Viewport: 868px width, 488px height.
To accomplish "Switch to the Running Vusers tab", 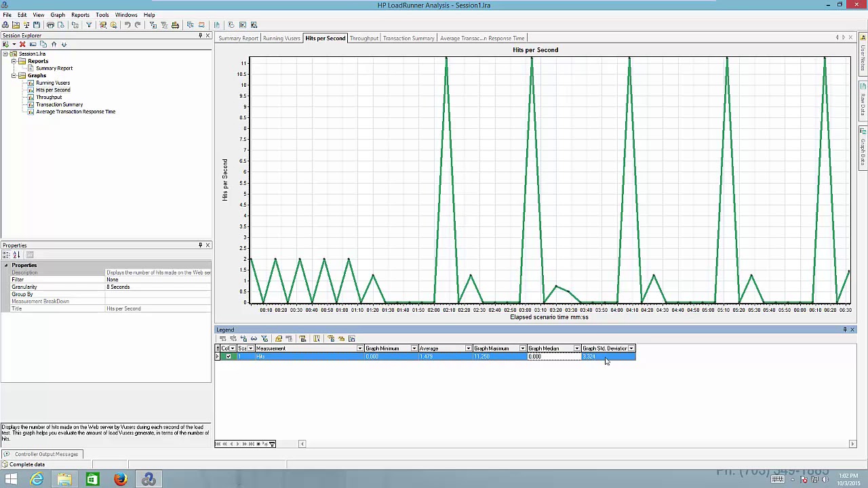I will pos(281,38).
